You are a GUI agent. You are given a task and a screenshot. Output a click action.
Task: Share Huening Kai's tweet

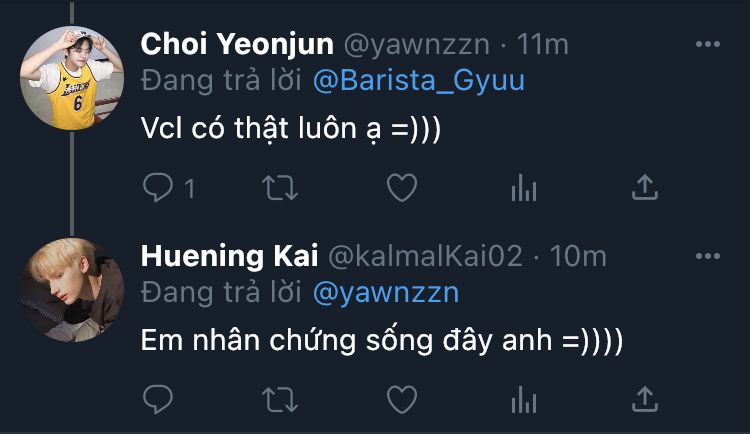646,400
